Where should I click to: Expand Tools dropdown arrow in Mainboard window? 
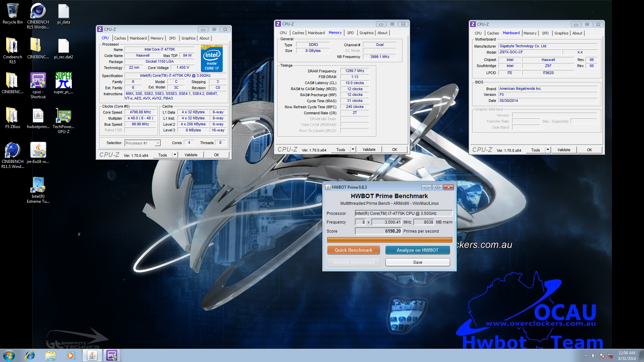point(548,150)
